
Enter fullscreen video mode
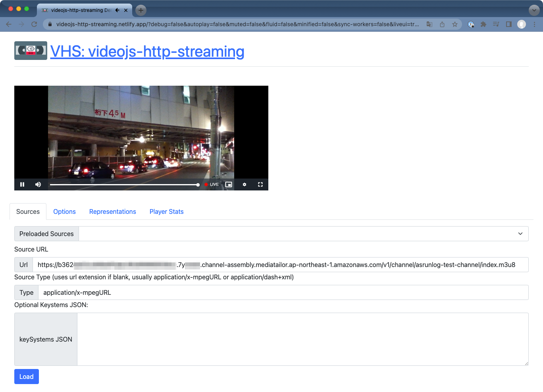coord(260,184)
